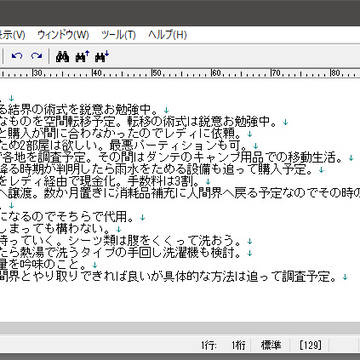
Task: Open the ヘルプ(H) menu
Action: (168, 35)
